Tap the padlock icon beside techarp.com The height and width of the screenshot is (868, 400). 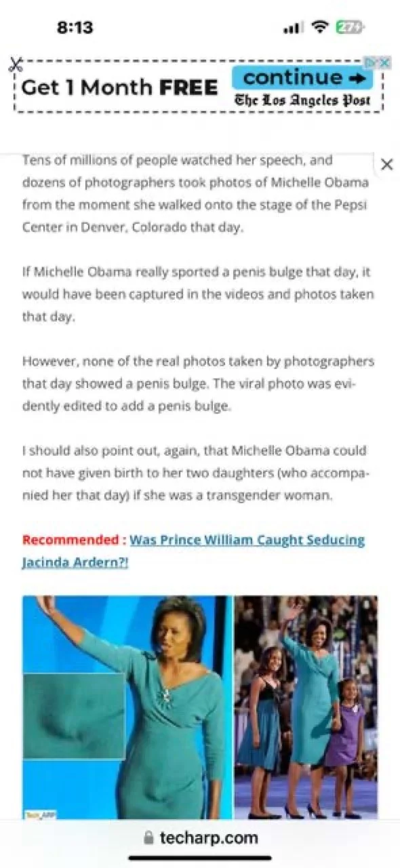pos(148,838)
